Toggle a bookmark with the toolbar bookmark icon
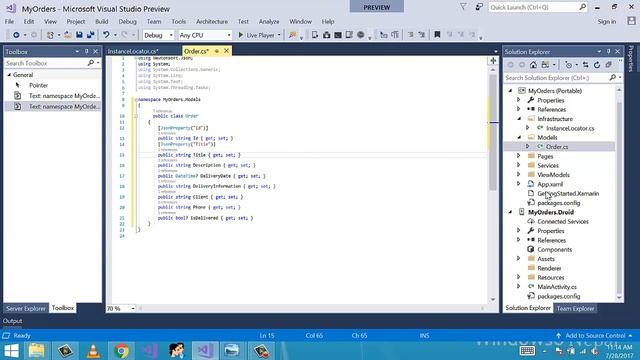This screenshot has height=360, width=640. point(437,35)
